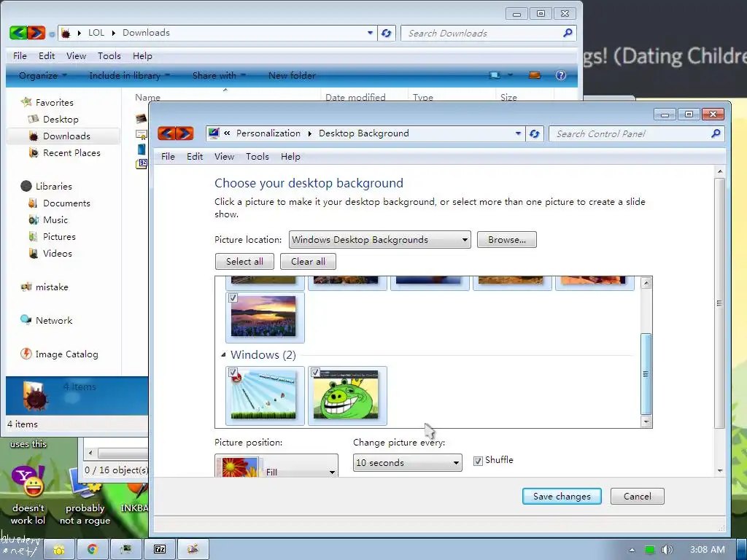Select Pictures library in the sidebar
The width and height of the screenshot is (747, 560).
pos(59,237)
